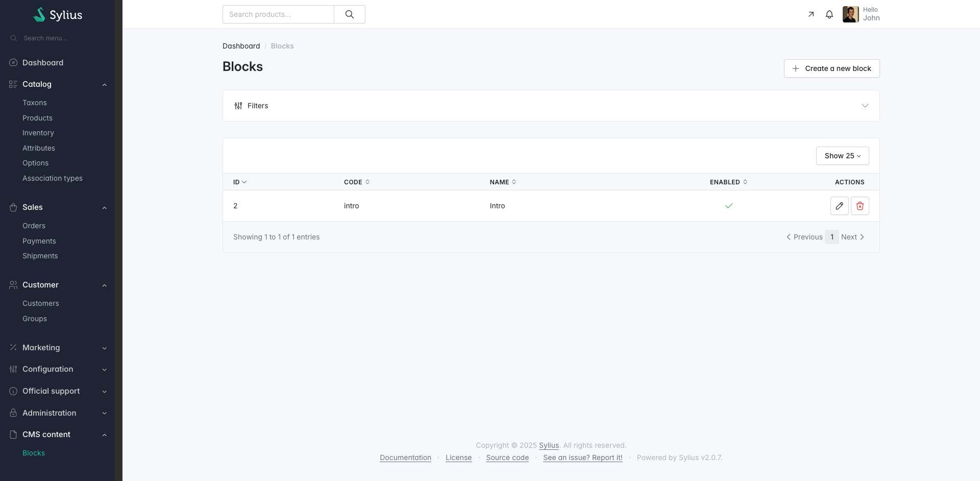Go to Orders in the sidebar
This screenshot has width=980, height=481.
(x=34, y=226)
